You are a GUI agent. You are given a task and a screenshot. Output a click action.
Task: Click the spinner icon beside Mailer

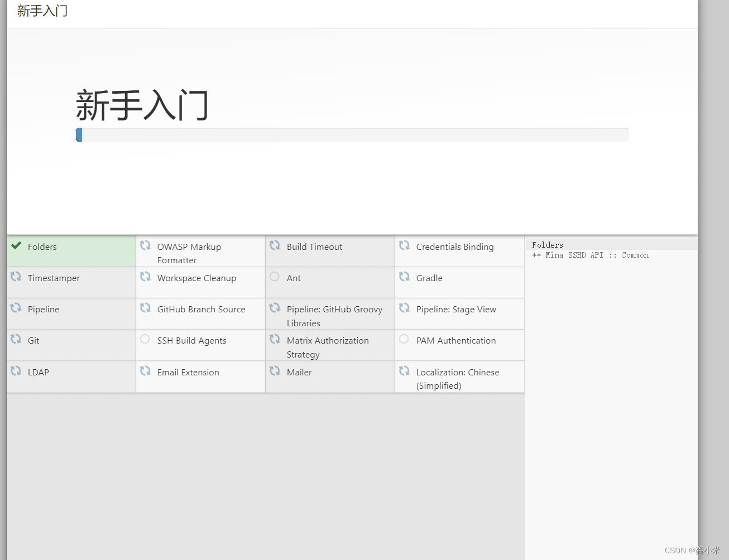pos(275,370)
